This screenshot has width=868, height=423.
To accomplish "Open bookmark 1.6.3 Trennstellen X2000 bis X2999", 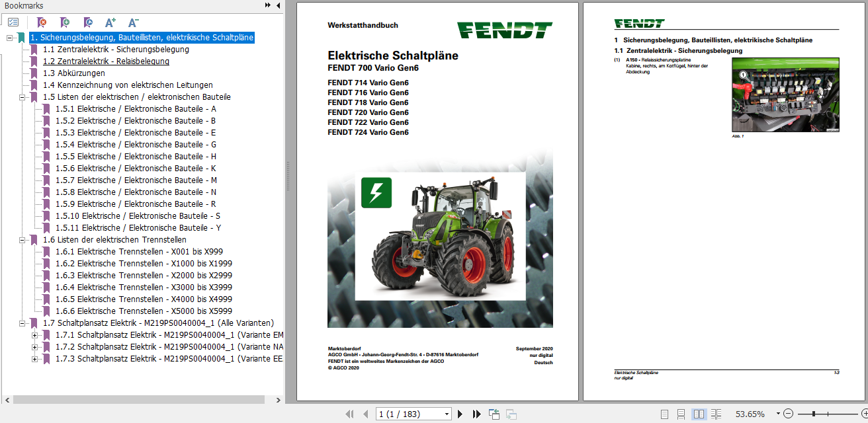I will (144, 276).
